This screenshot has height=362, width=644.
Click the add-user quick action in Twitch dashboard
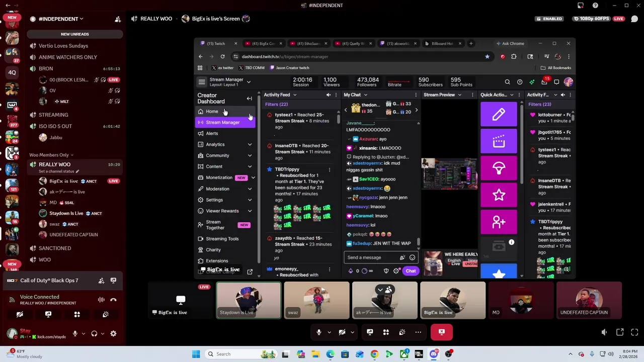point(499,222)
